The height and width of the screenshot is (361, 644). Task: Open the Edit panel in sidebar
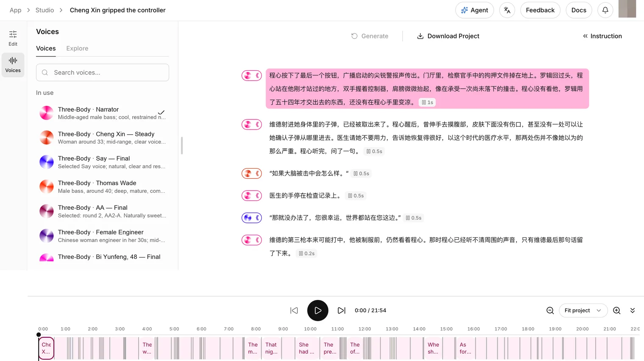[x=13, y=38]
